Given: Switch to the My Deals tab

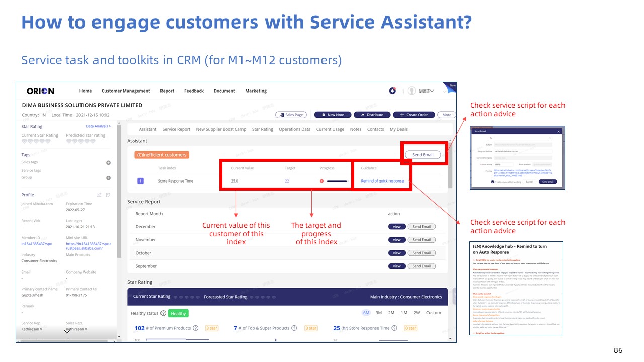Looking at the screenshot, I should 398,129.
